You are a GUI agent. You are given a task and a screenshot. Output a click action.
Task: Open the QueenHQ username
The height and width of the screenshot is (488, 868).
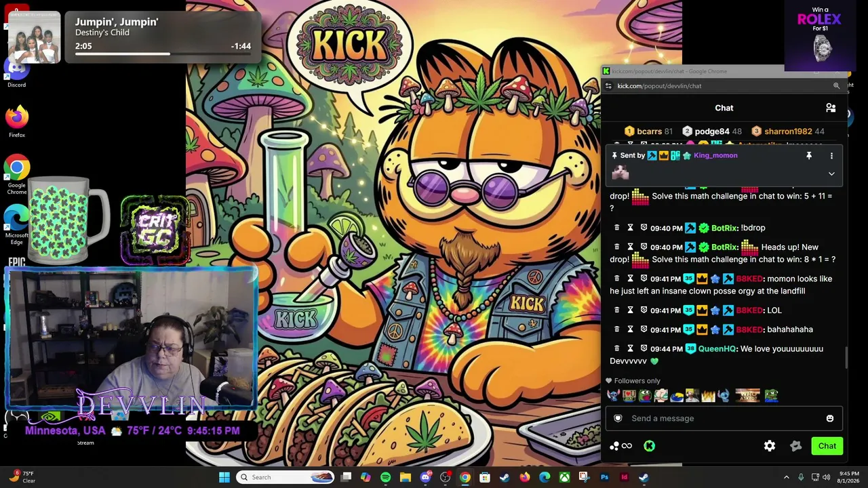pyautogui.click(x=717, y=349)
